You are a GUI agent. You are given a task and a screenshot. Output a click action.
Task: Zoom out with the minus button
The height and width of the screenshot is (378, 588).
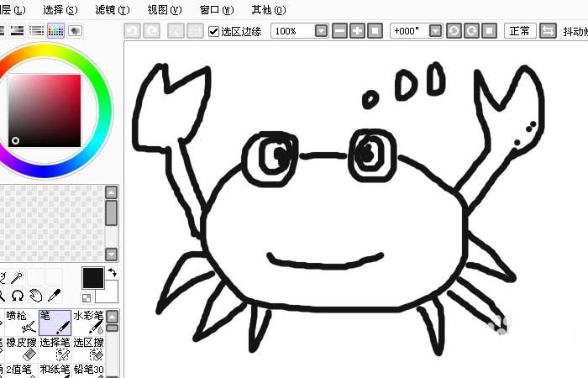click(x=339, y=31)
